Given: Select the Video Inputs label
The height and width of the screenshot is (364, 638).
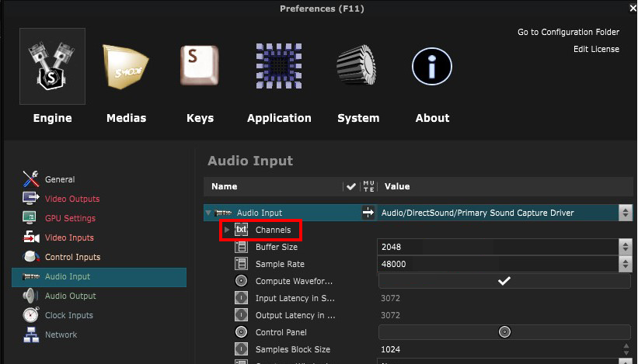Looking at the screenshot, I should (69, 237).
